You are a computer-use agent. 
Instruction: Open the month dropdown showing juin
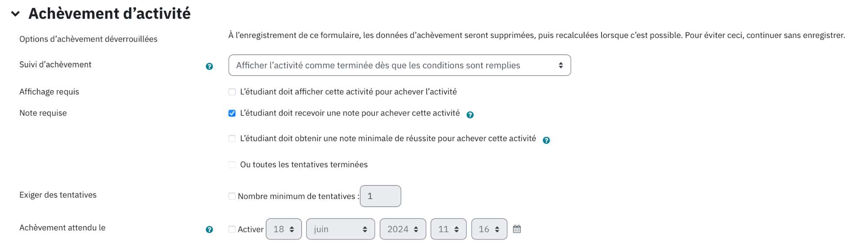[x=341, y=229]
